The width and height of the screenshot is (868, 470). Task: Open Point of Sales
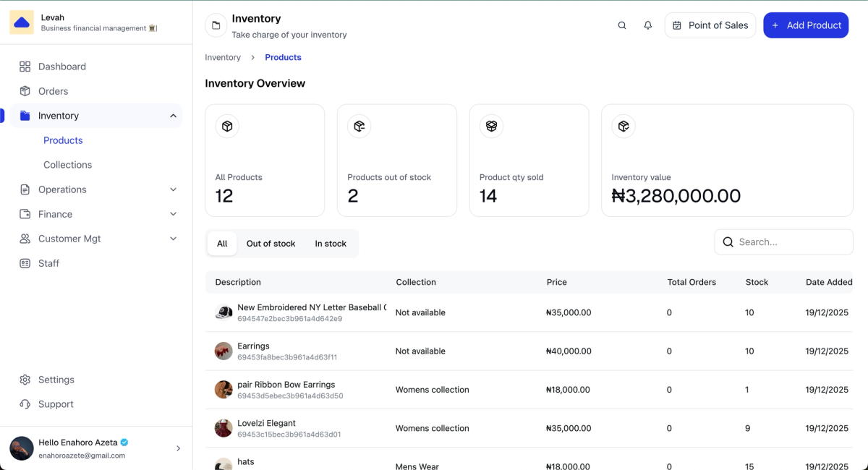710,25
